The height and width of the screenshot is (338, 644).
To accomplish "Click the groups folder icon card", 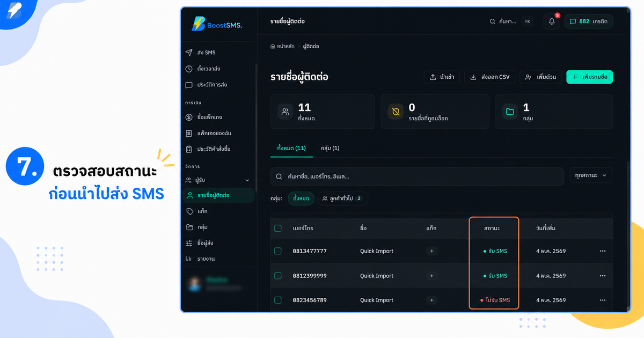I will click(510, 112).
